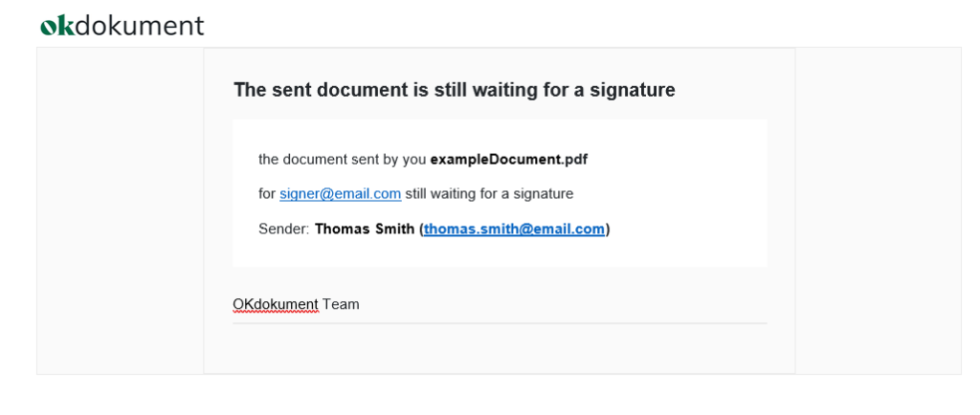The height and width of the screenshot is (415, 980).
Task: Click the okdokument logo
Action: pos(122,26)
